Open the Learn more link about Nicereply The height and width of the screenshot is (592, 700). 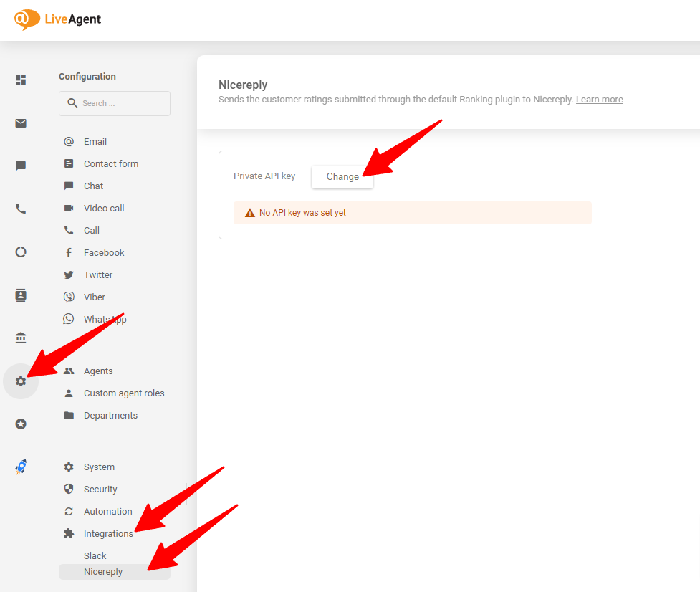(x=599, y=99)
